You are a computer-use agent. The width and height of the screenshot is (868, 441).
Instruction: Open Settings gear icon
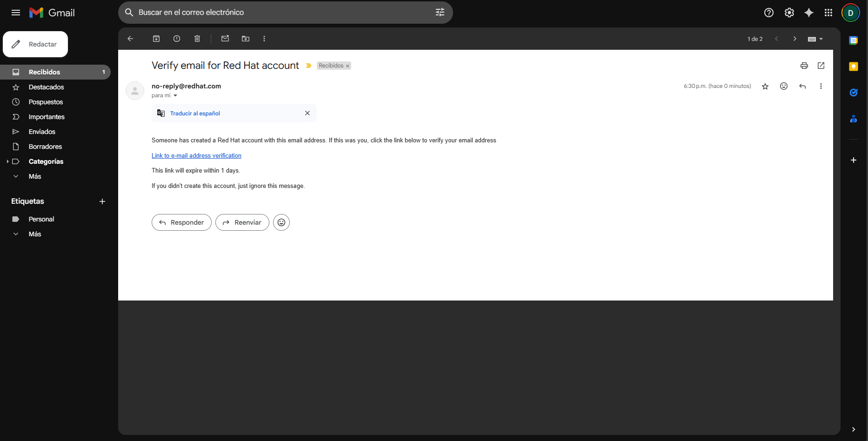[x=789, y=13]
